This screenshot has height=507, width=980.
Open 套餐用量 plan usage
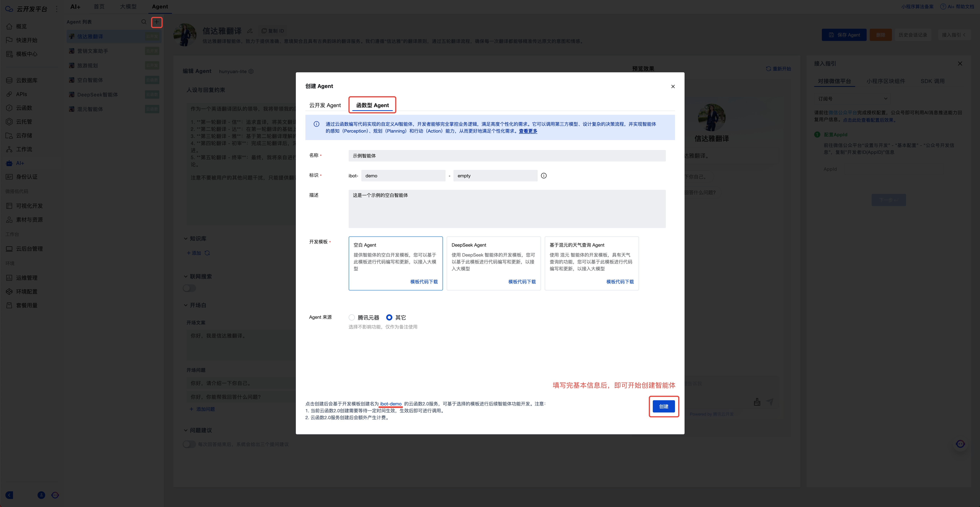(22, 305)
